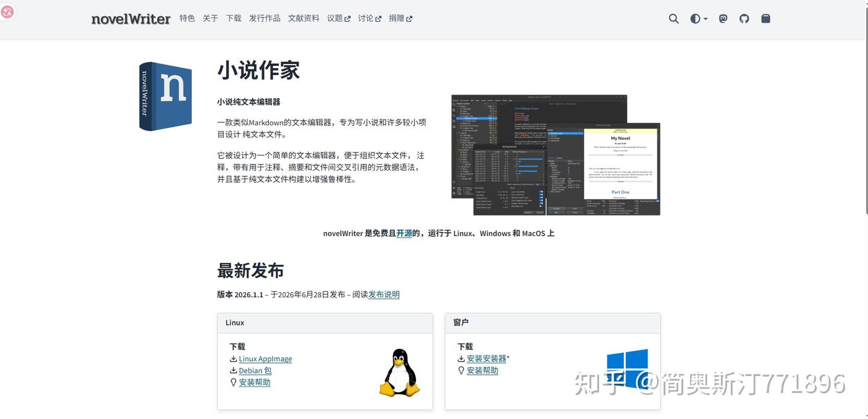Viewport: 868px width, 419px height.
Task: Open 安装帮助 link in 窗户 card
Action: pos(482,371)
